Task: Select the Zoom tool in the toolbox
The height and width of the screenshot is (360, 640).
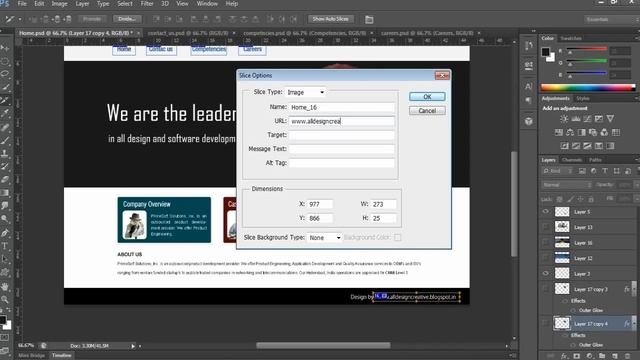Action: pos(5,300)
